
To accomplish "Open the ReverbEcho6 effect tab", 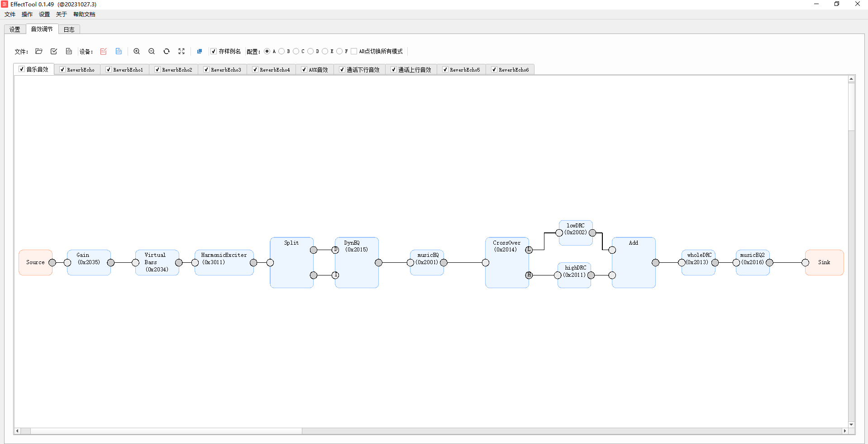I will click(x=510, y=69).
